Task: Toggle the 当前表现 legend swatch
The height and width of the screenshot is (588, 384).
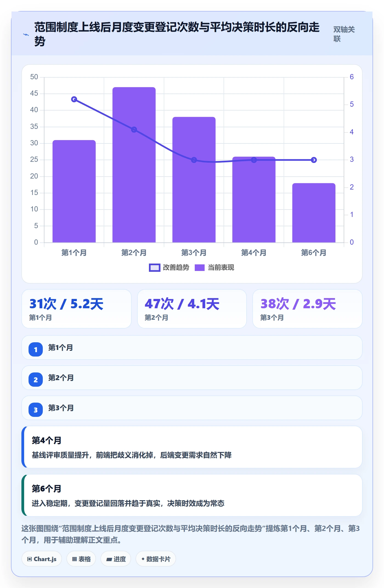Action: pos(199,268)
